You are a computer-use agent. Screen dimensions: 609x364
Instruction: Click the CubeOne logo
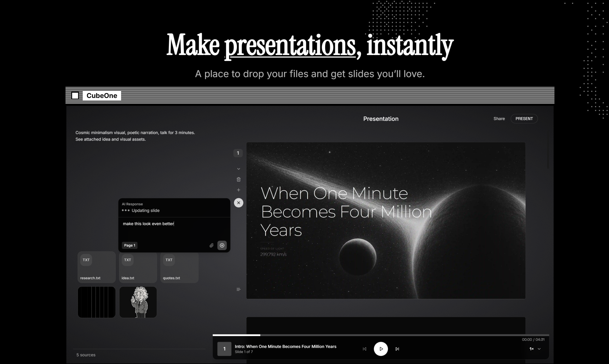coord(102,96)
